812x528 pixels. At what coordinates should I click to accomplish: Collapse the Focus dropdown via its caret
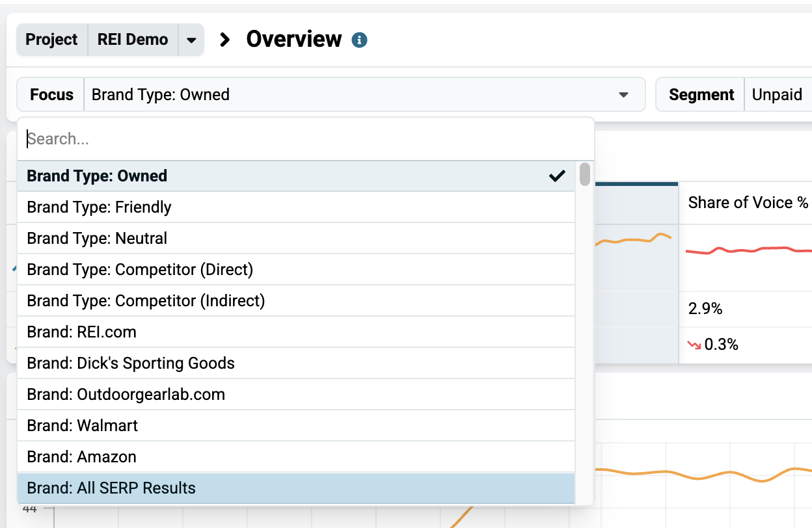click(623, 95)
